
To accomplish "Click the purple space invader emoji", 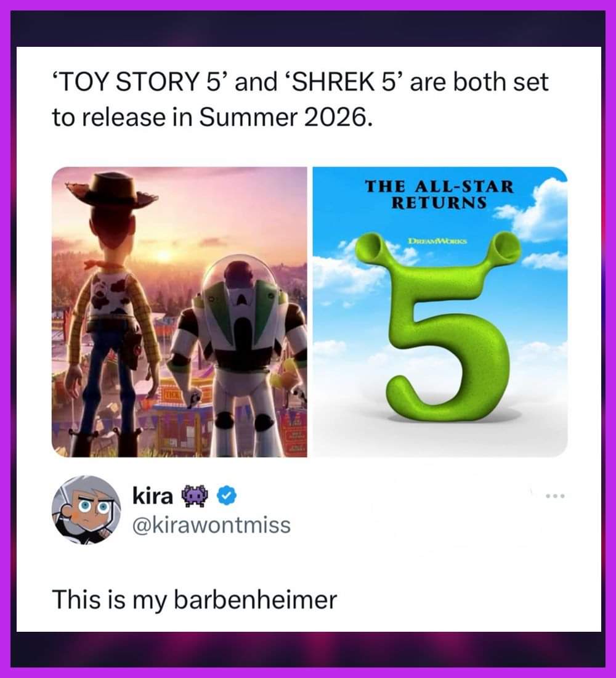I will tap(196, 496).
